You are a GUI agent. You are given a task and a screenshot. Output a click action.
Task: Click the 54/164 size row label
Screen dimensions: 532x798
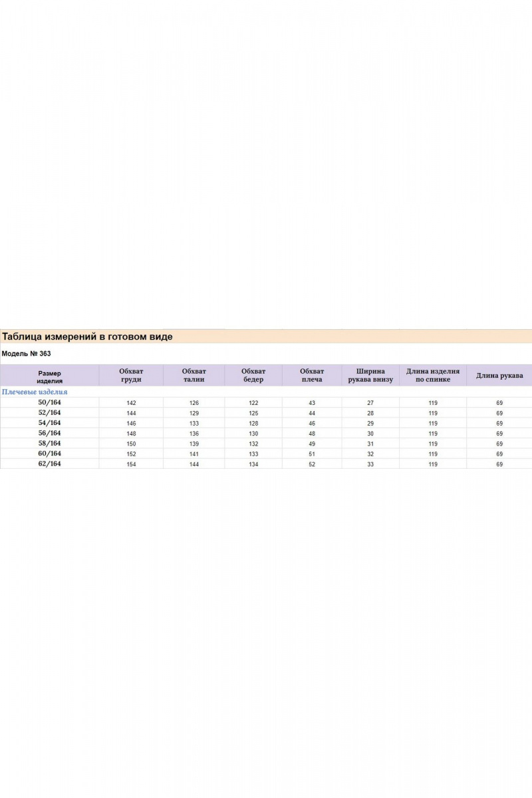tap(50, 423)
